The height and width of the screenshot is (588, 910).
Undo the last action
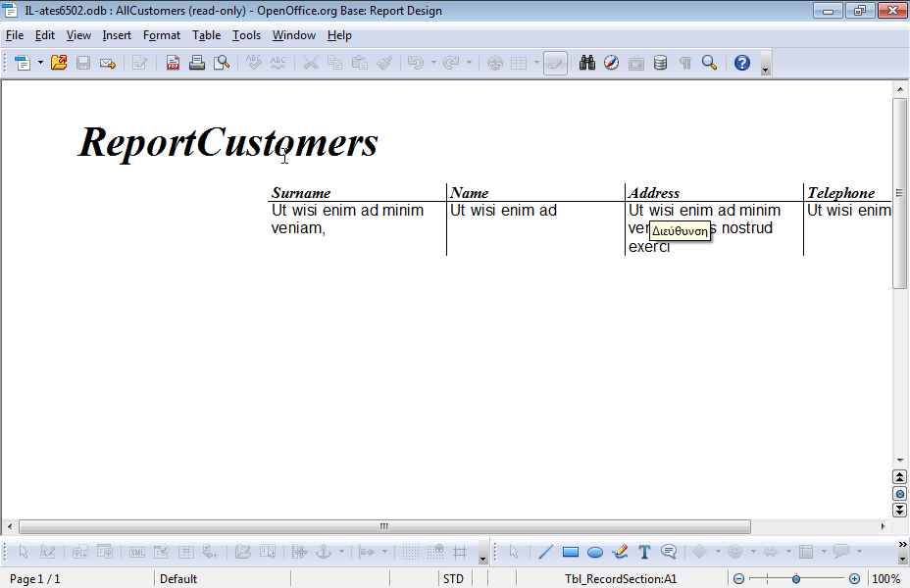coord(416,63)
